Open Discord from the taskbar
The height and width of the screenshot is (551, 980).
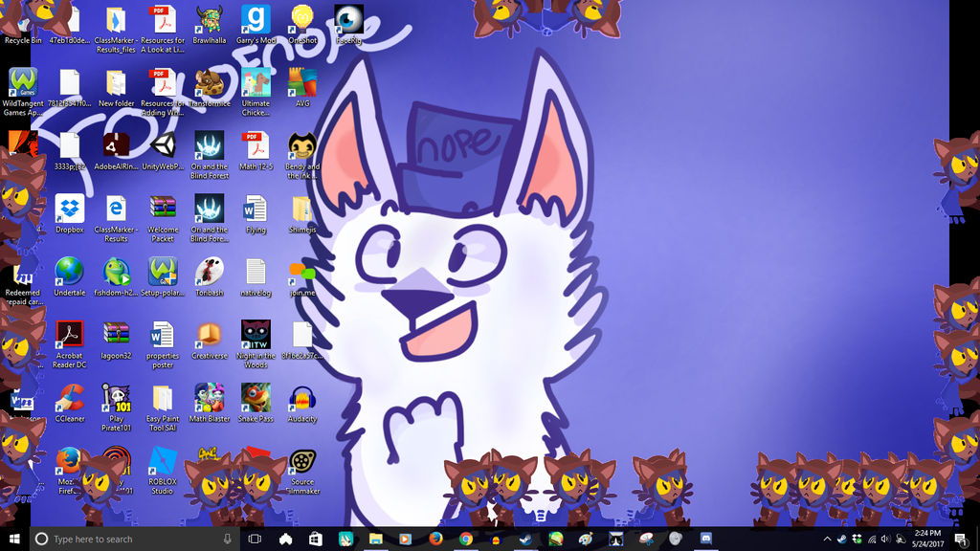coord(705,539)
